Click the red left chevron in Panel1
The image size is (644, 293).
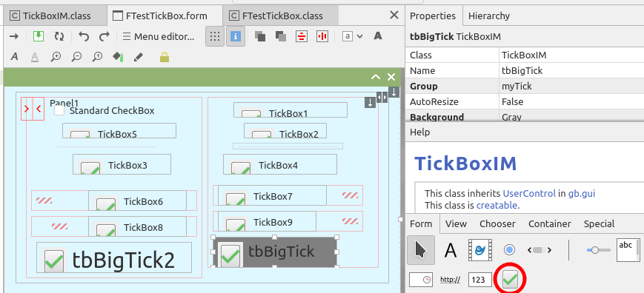point(39,109)
